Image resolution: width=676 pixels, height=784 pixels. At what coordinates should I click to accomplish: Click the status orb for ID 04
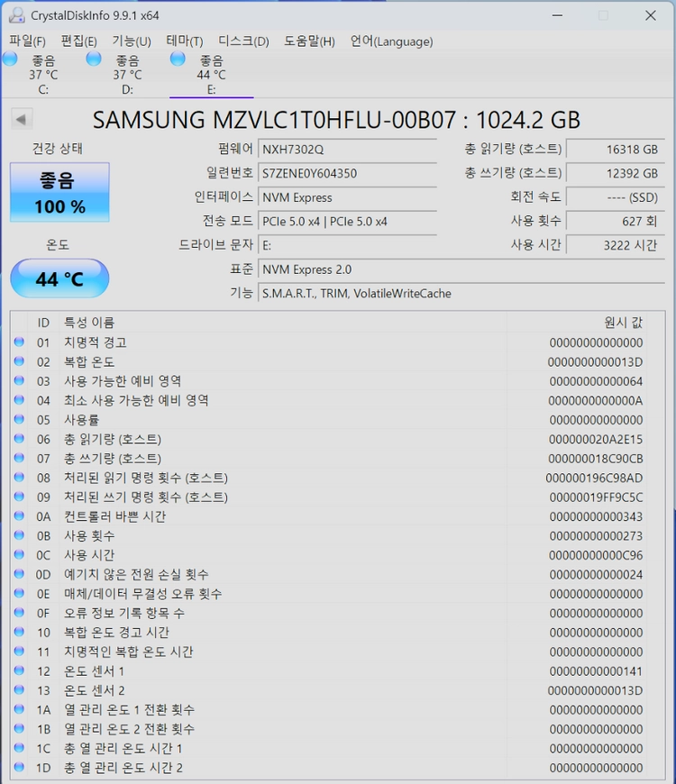[19, 400]
